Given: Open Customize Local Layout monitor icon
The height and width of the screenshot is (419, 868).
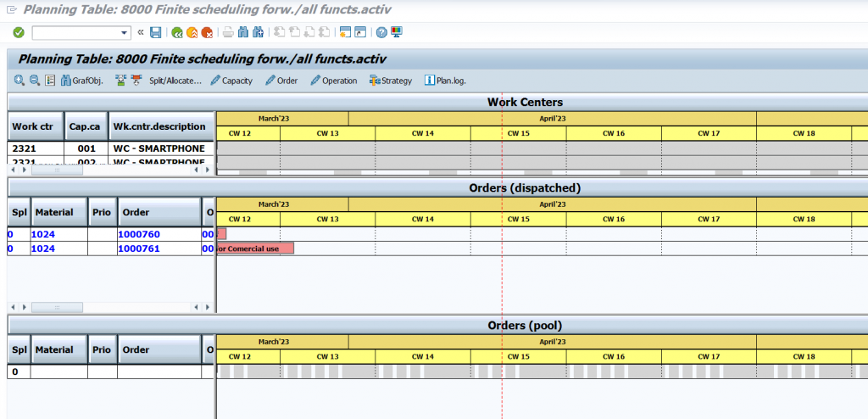Looking at the screenshot, I should [x=397, y=33].
